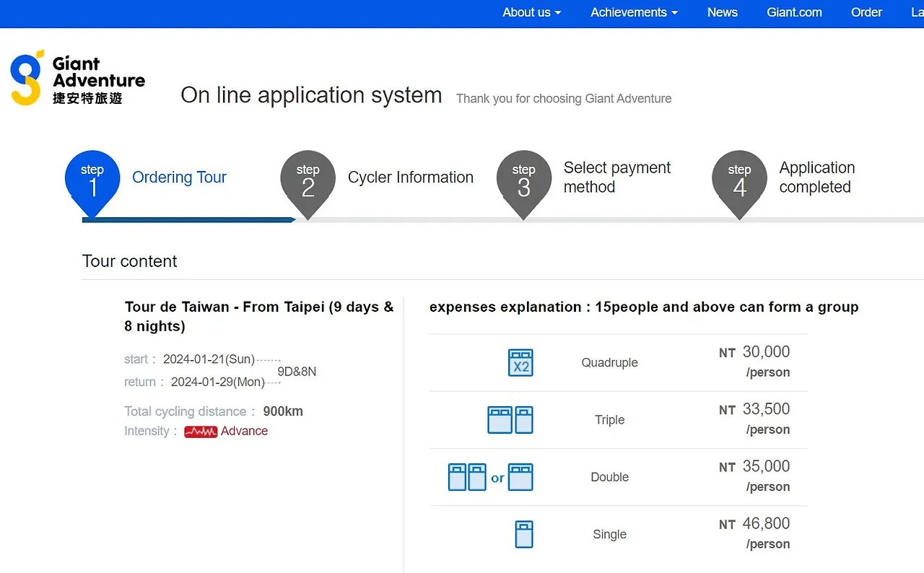Screen dimensions: 924x573
Task: Click the NT 33,500 Triple price
Action: tap(754, 409)
